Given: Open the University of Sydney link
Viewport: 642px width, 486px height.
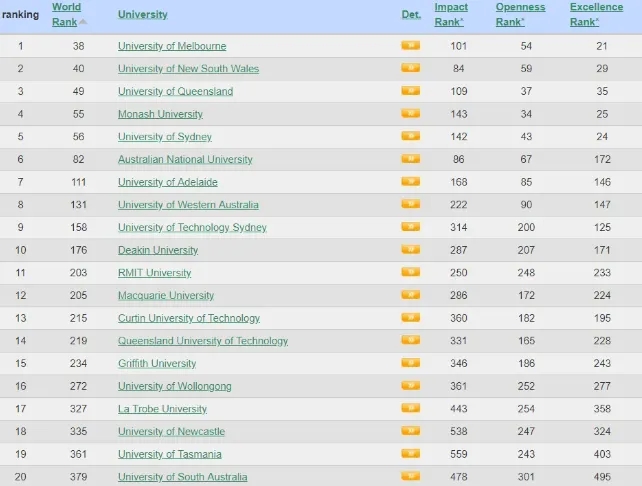Looking at the screenshot, I should pos(165,136).
